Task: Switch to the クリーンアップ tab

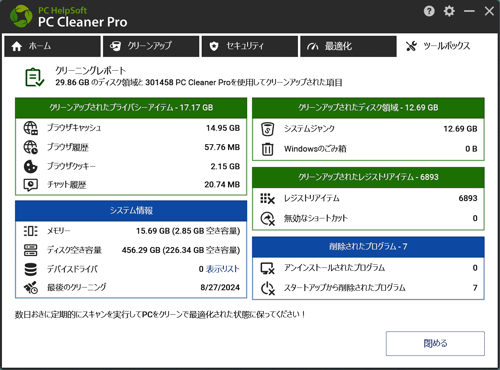Action: coord(151,46)
